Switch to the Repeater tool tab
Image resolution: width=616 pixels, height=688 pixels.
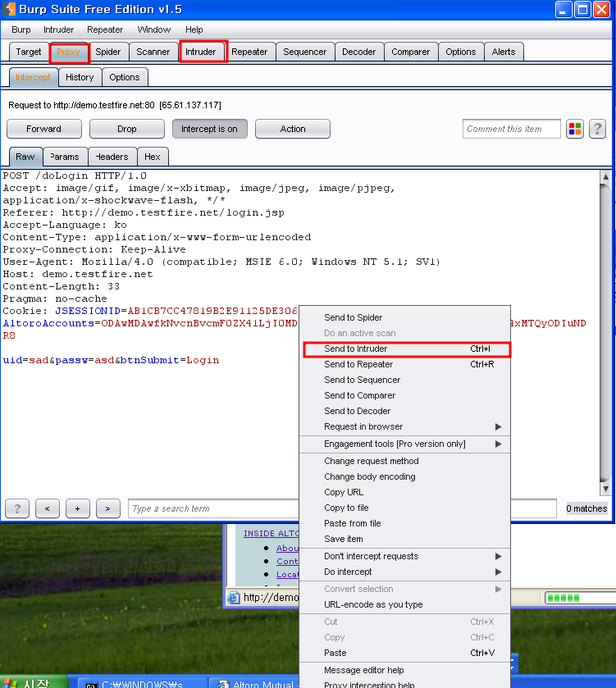click(249, 52)
